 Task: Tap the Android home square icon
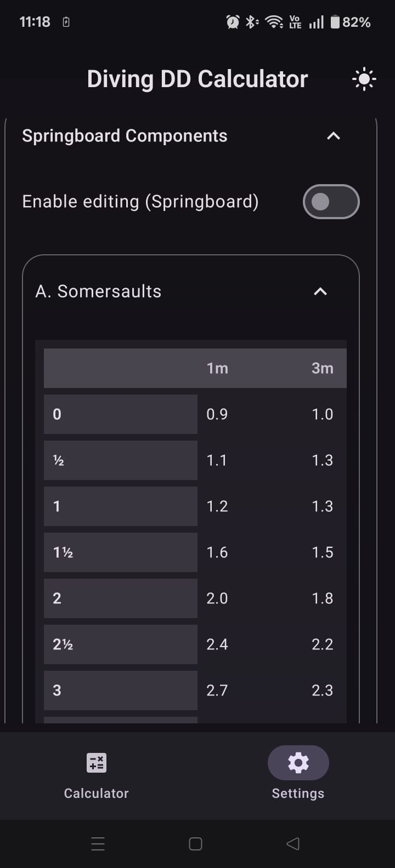195,843
